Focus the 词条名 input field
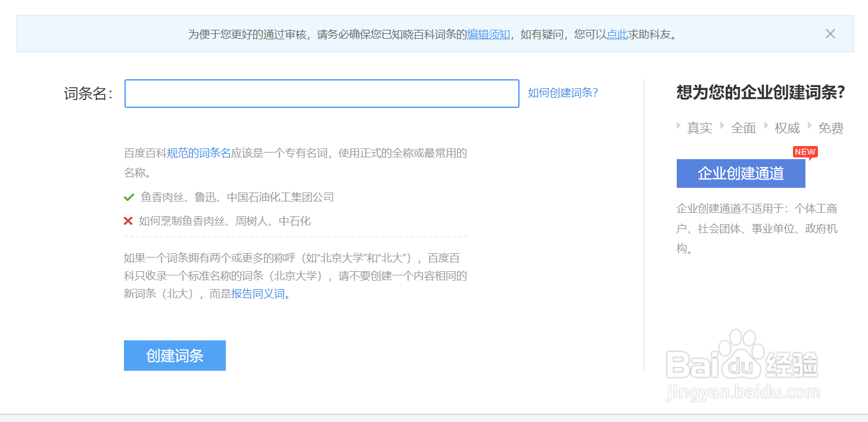Screen dimensions: 868x422 click(322, 94)
